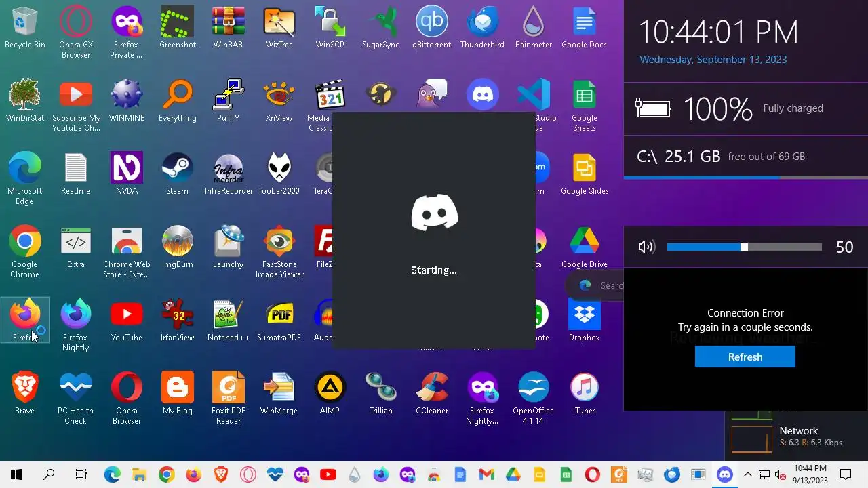868x488 pixels.
Task: Select the YouTube desktop shortcut
Action: pos(126,321)
